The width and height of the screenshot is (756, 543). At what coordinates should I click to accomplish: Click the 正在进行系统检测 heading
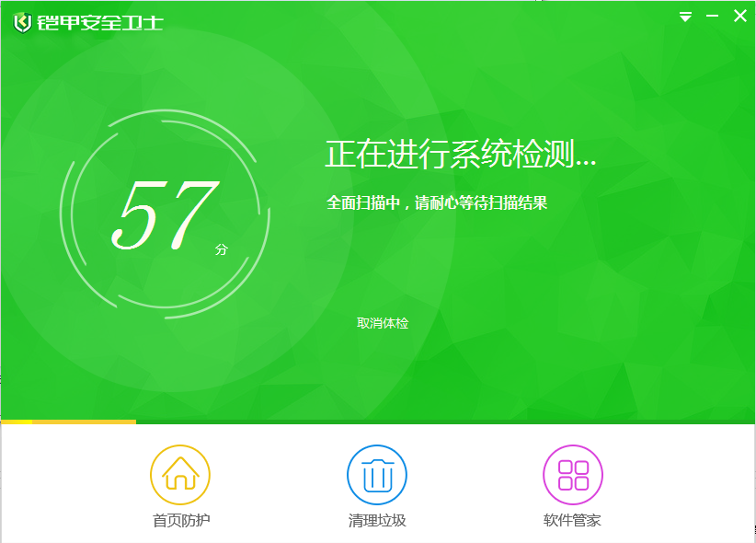[460, 155]
